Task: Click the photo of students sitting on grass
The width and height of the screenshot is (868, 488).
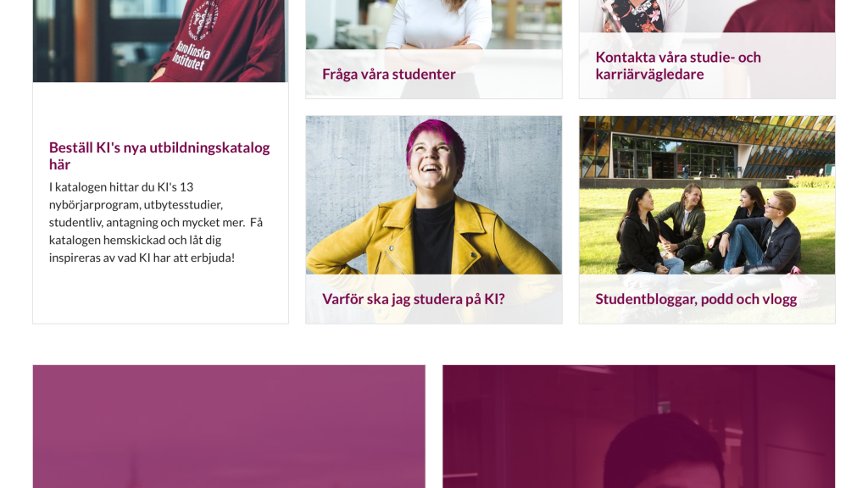Action: click(x=707, y=196)
